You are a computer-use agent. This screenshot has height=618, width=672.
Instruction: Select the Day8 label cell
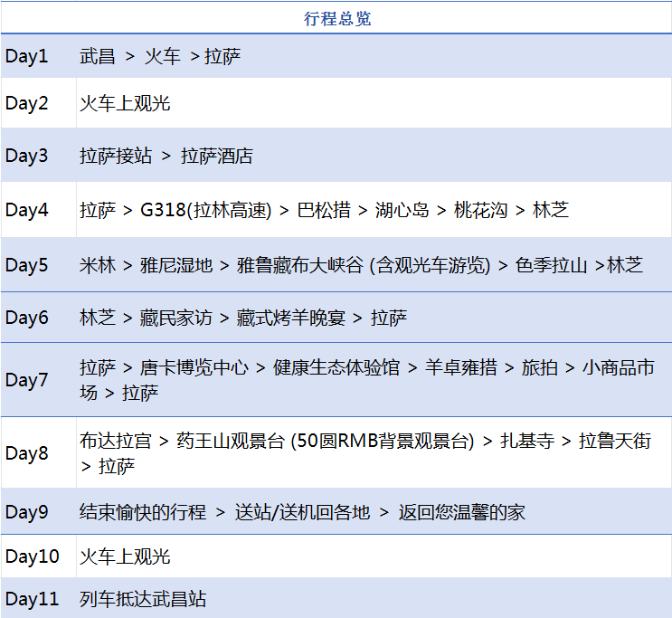point(27,453)
